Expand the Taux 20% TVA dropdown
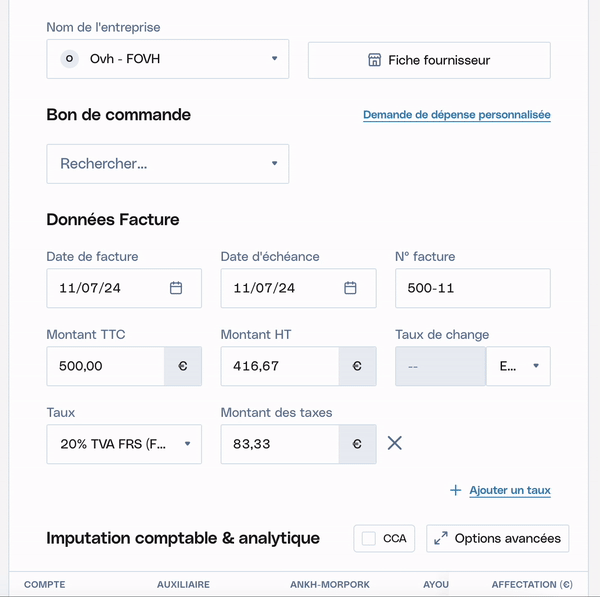The width and height of the screenshot is (600, 597). coord(187,444)
